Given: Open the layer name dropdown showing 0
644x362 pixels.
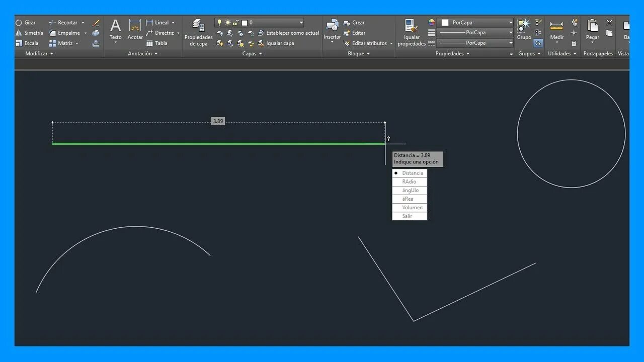Looking at the screenshot, I should [x=259, y=23].
